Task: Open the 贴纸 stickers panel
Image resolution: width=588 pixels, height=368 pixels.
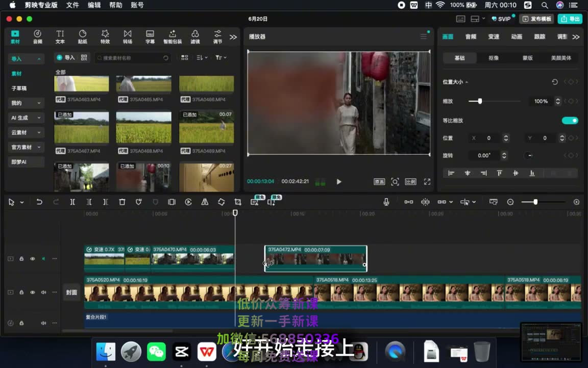Action: (83, 37)
